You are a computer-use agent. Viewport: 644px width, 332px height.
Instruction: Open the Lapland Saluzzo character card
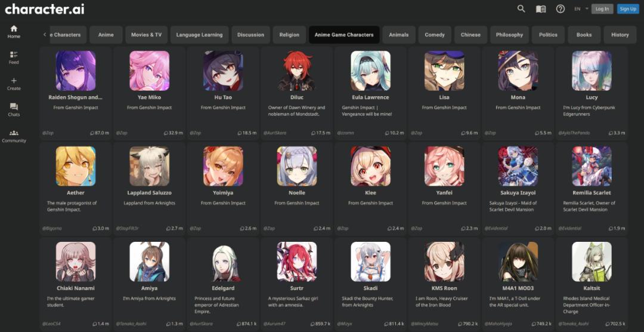(150, 188)
